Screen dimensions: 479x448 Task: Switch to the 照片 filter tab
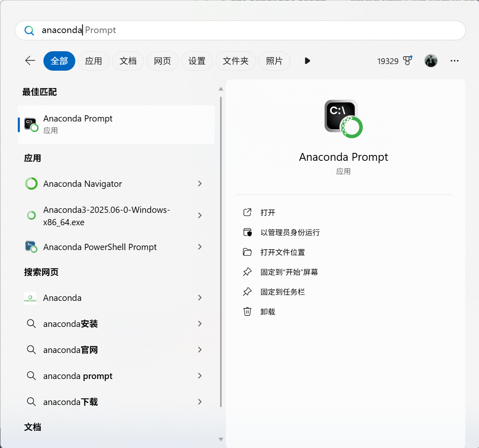tap(274, 61)
